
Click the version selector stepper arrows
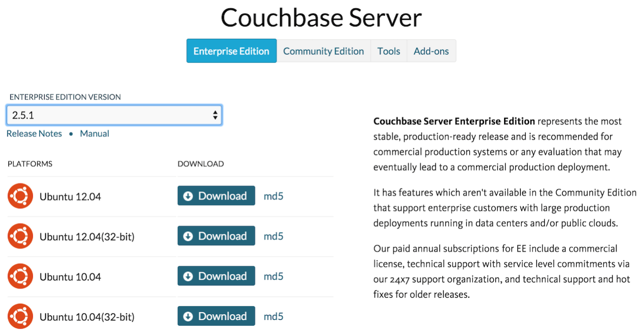tap(215, 114)
